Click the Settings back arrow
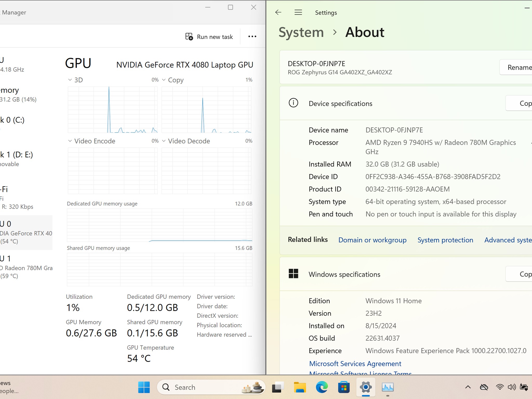The image size is (532, 399). [x=278, y=12]
